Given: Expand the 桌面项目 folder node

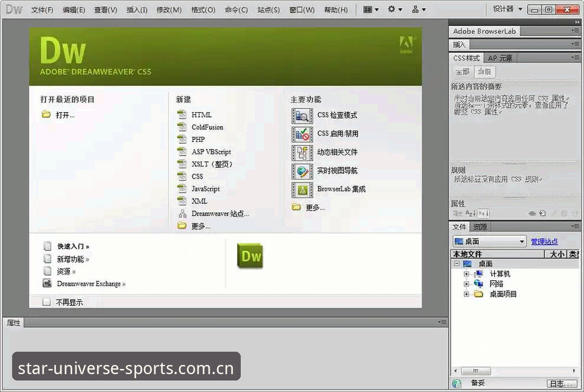Looking at the screenshot, I should pos(466,294).
